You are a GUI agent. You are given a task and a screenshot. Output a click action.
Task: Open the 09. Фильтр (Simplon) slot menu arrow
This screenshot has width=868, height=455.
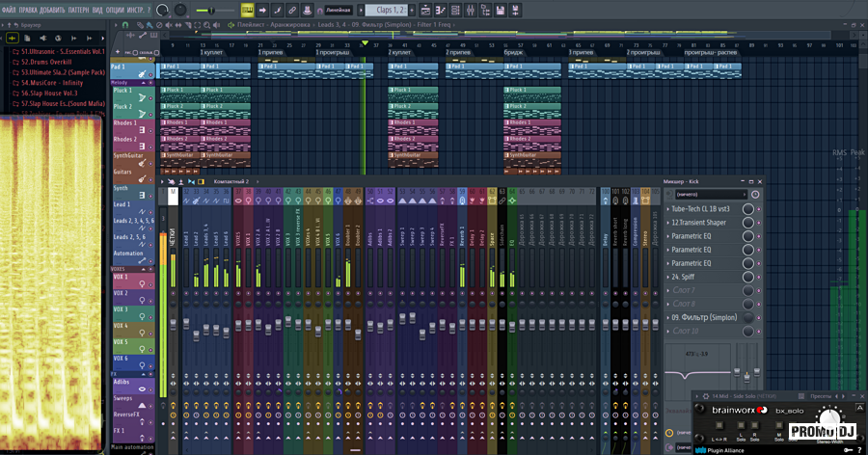pos(668,317)
